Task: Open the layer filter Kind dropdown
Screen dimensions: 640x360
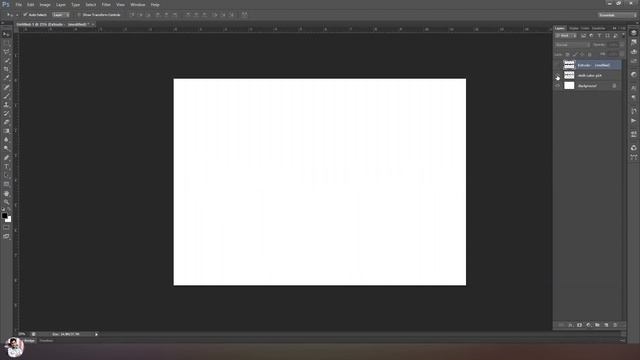Action: (566, 36)
